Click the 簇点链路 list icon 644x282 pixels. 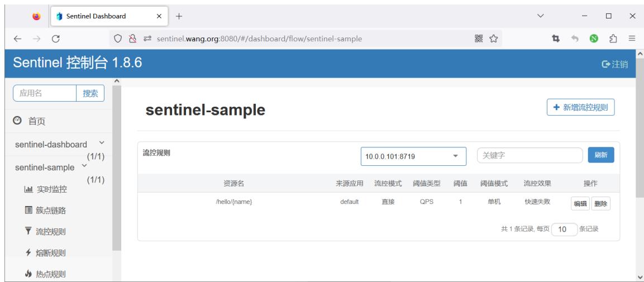(x=28, y=210)
